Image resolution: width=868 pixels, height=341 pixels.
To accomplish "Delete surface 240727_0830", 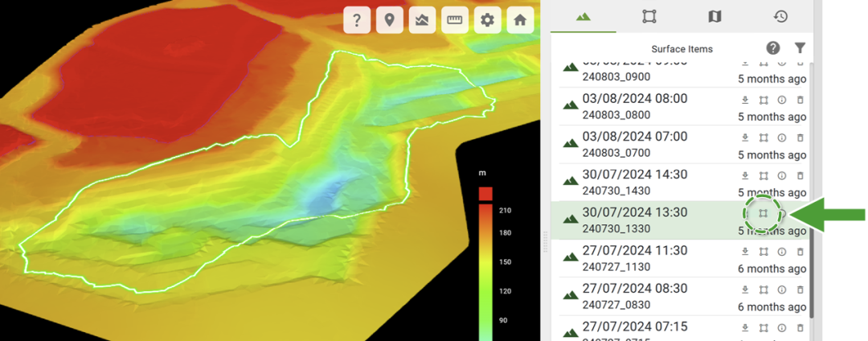I will coord(800,290).
